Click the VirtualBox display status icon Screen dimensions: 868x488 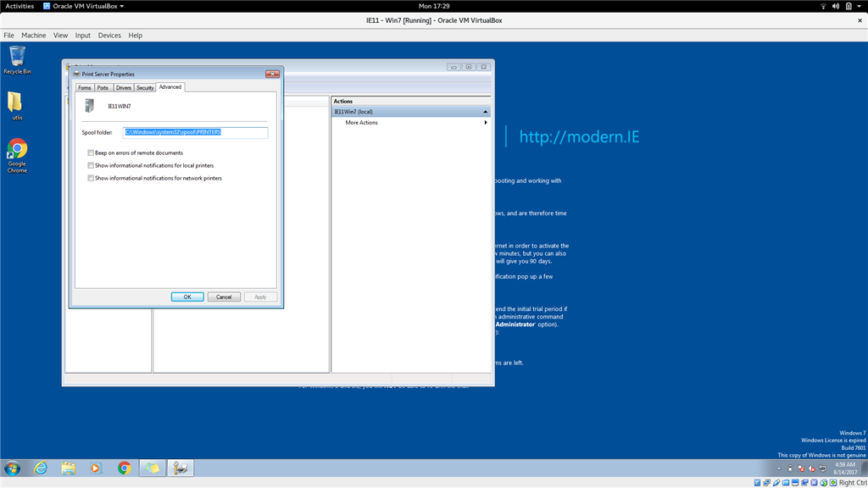(795, 482)
